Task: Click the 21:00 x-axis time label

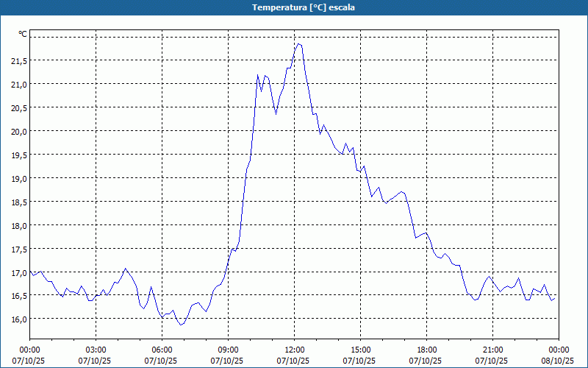Action: (x=492, y=350)
